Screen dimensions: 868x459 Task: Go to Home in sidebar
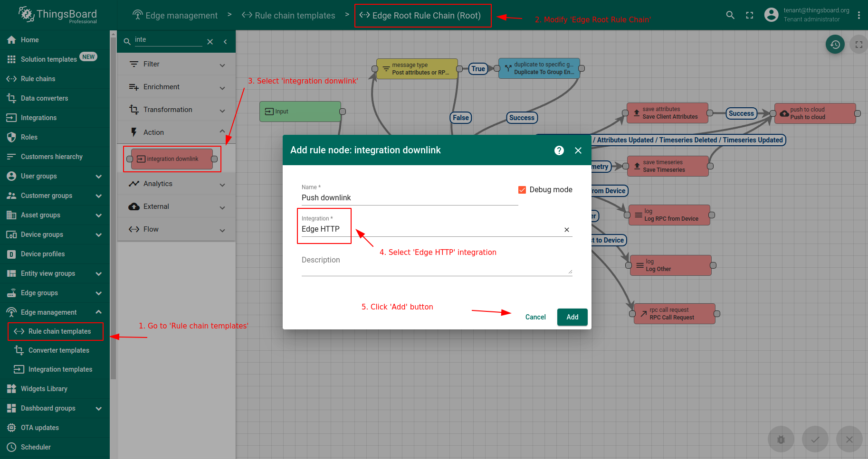pos(55,40)
